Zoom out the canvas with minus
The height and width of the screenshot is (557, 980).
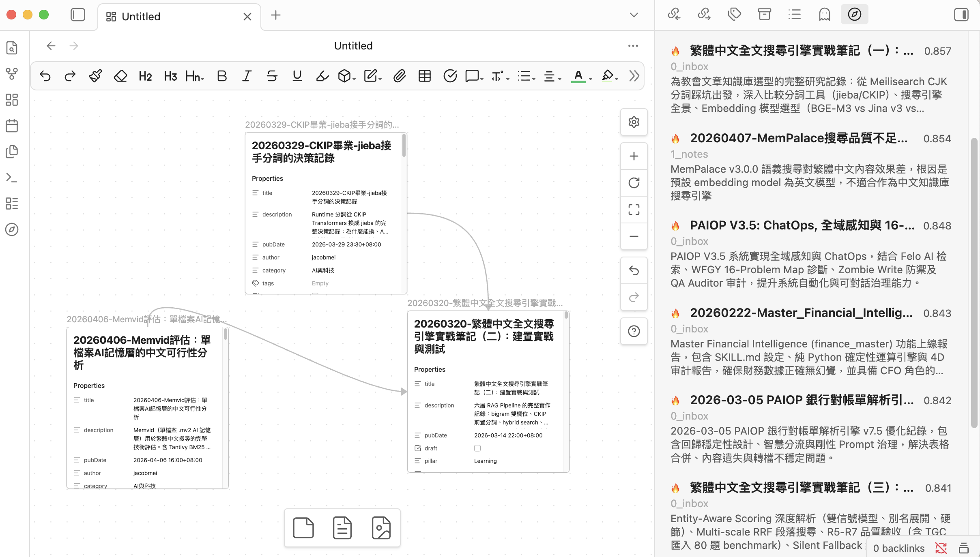coord(634,236)
